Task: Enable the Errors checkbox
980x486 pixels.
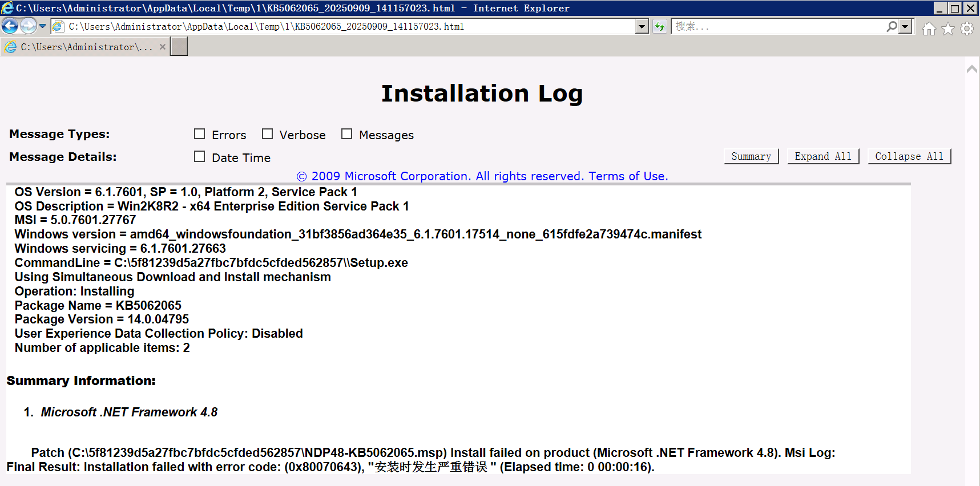Action: 199,134
